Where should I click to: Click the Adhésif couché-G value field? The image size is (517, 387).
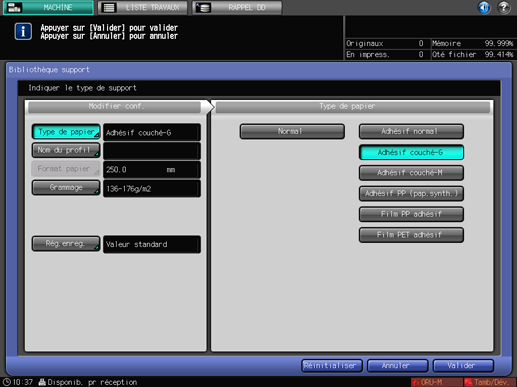point(152,132)
